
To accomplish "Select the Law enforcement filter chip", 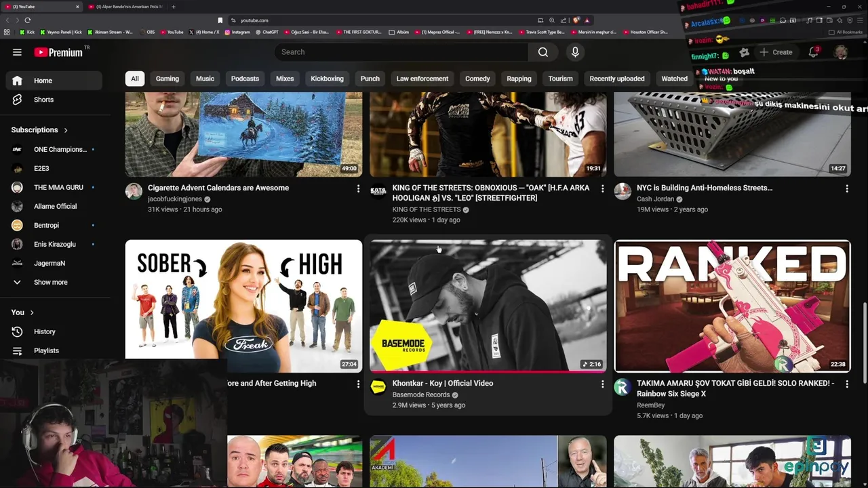I will (422, 79).
